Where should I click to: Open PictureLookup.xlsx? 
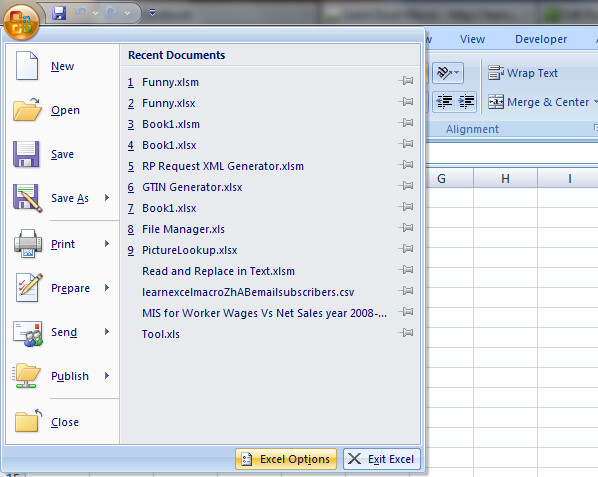coord(190,250)
